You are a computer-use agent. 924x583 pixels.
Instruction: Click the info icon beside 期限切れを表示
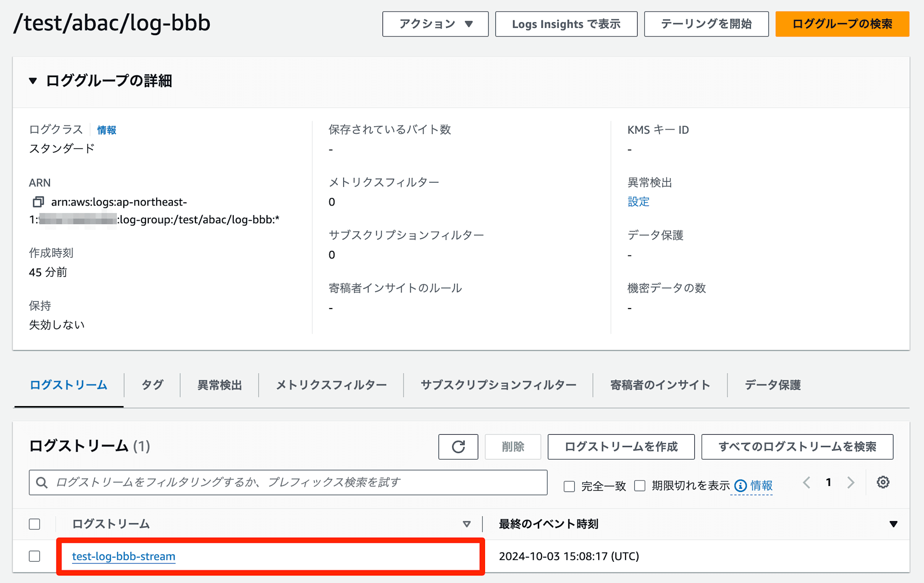coord(741,486)
